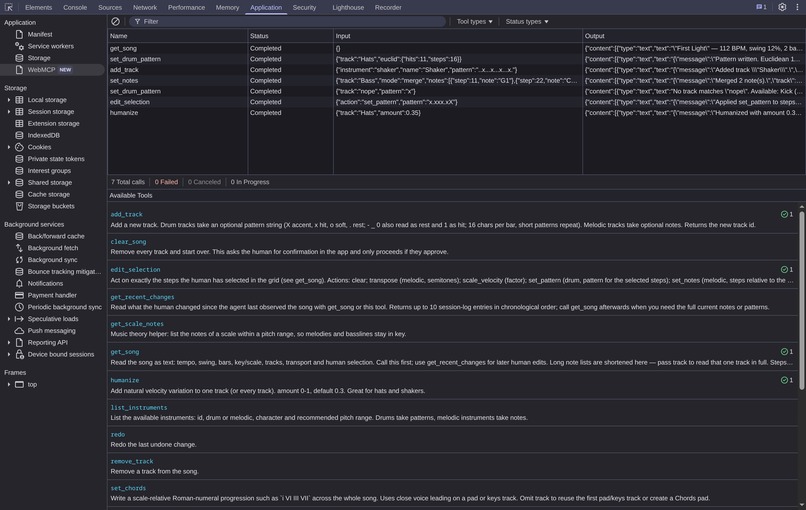
Task: Expand the Device bound sessions node
Action: 9,355
